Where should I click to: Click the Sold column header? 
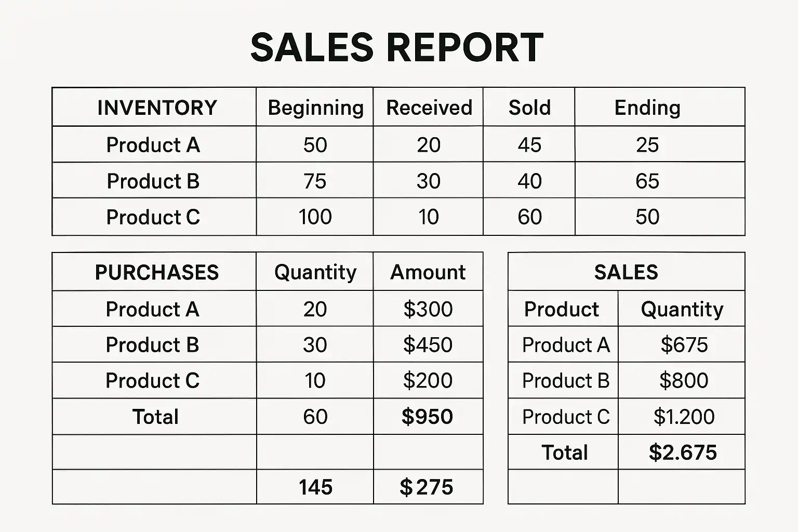(529, 108)
